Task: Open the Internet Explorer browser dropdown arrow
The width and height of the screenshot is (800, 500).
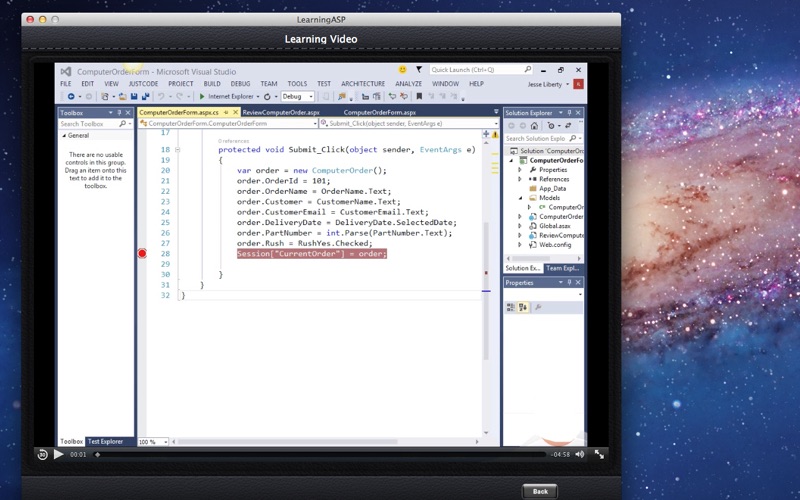Action: pyautogui.click(x=258, y=96)
